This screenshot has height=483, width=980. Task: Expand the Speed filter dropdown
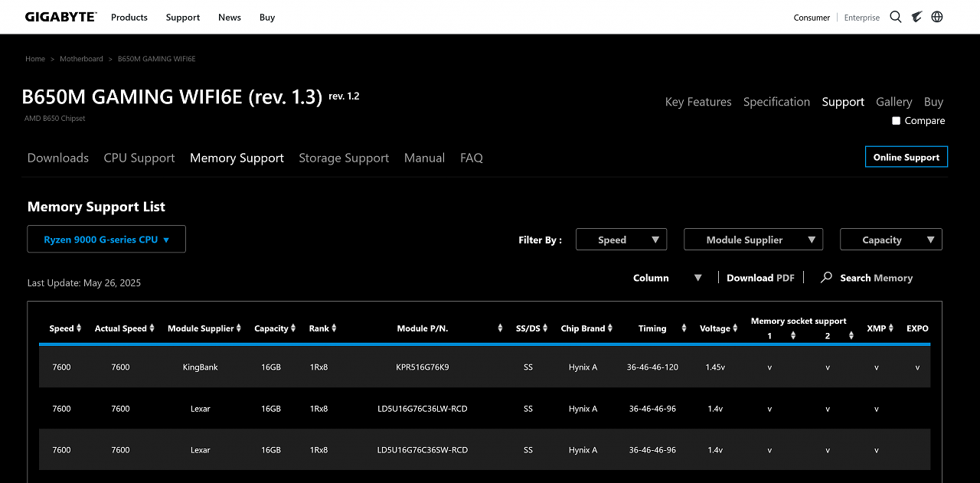(621, 240)
